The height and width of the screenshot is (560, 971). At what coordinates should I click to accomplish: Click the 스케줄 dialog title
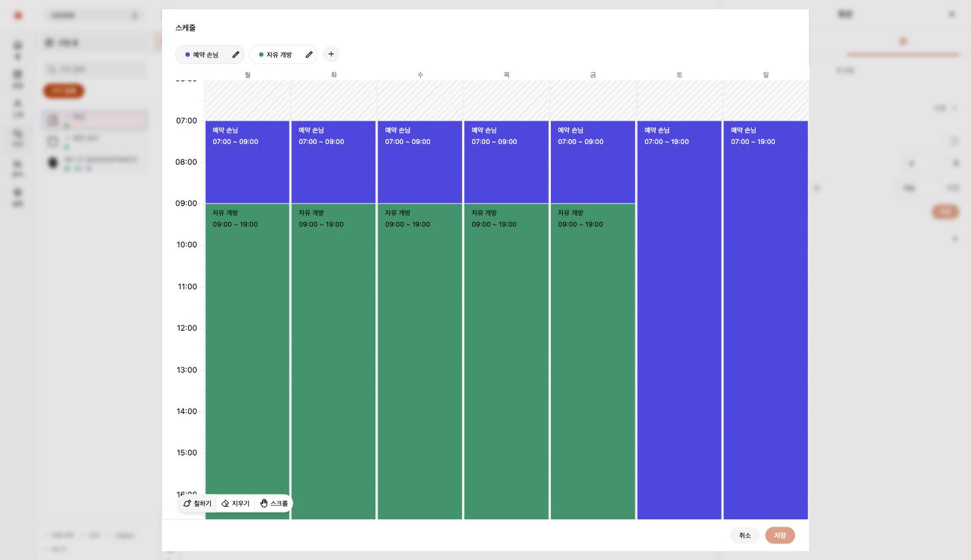[185, 28]
